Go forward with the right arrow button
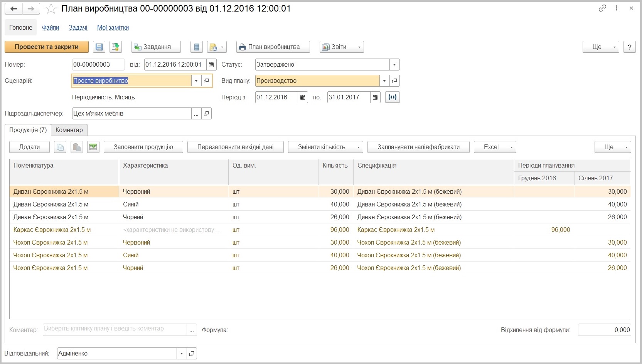This screenshot has width=642, height=364. coord(31,8)
